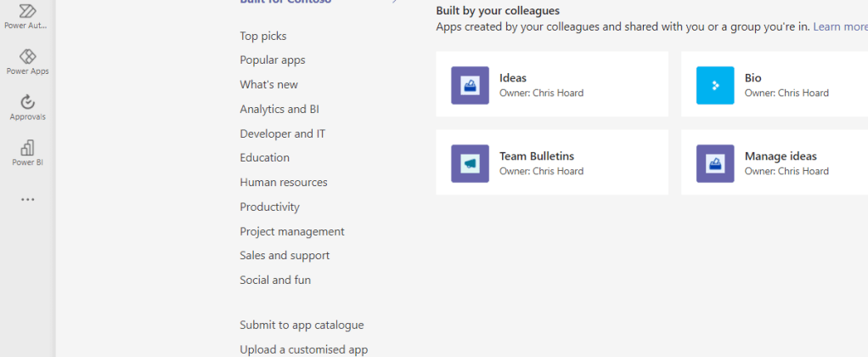Click the Bio app icon
This screenshot has height=357, width=868.
(x=715, y=85)
